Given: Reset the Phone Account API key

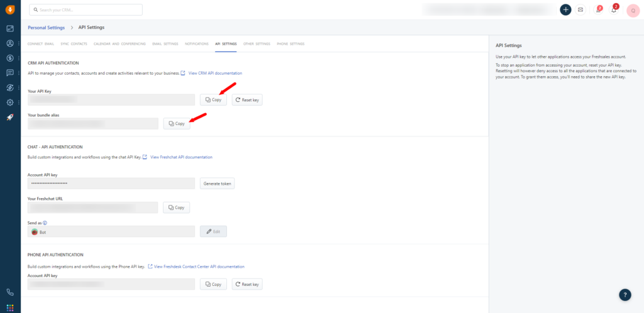Looking at the screenshot, I should pyautogui.click(x=247, y=284).
